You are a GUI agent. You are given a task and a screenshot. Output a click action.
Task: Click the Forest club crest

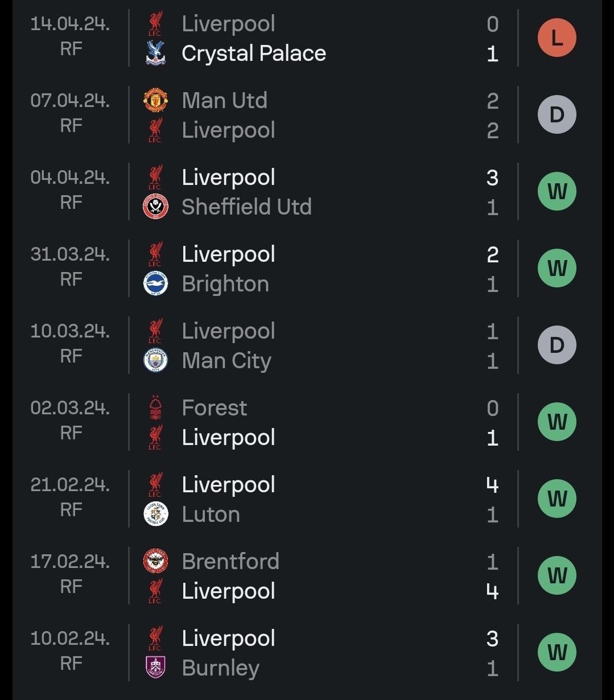click(155, 407)
